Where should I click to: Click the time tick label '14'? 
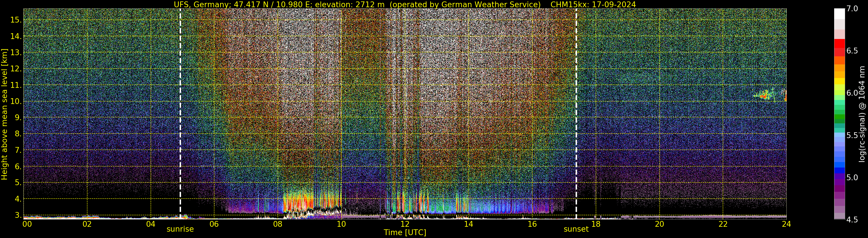468,224
